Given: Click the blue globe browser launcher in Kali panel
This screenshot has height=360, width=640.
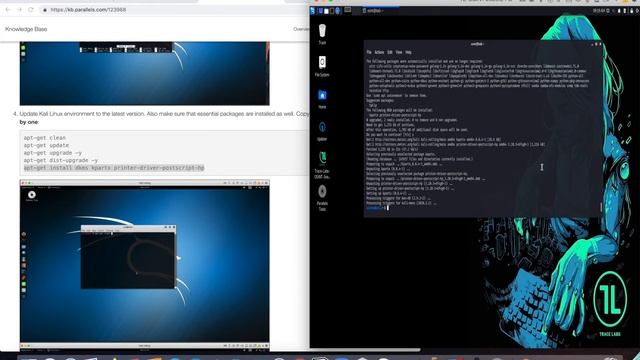Looking at the screenshot, I should (338, 11).
